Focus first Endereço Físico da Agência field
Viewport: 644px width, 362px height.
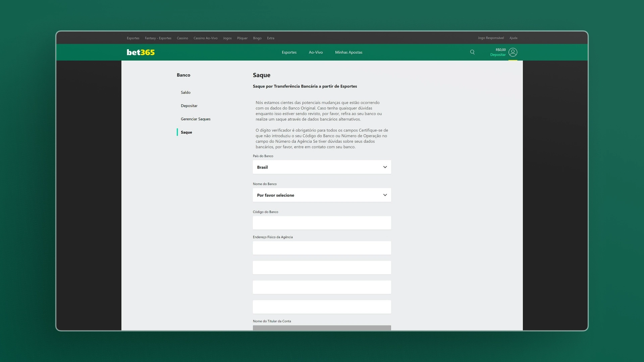tap(322, 248)
